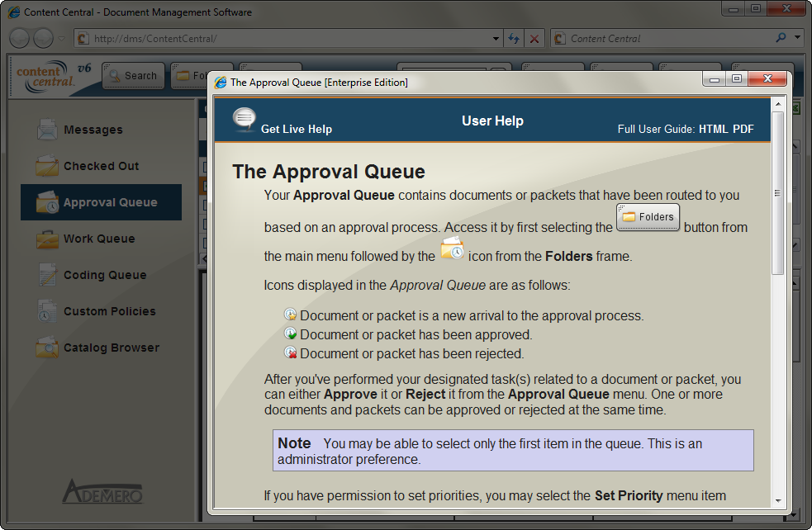Click the Work Queue briefcase icon
The width and height of the screenshot is (812, 530).
47,239
